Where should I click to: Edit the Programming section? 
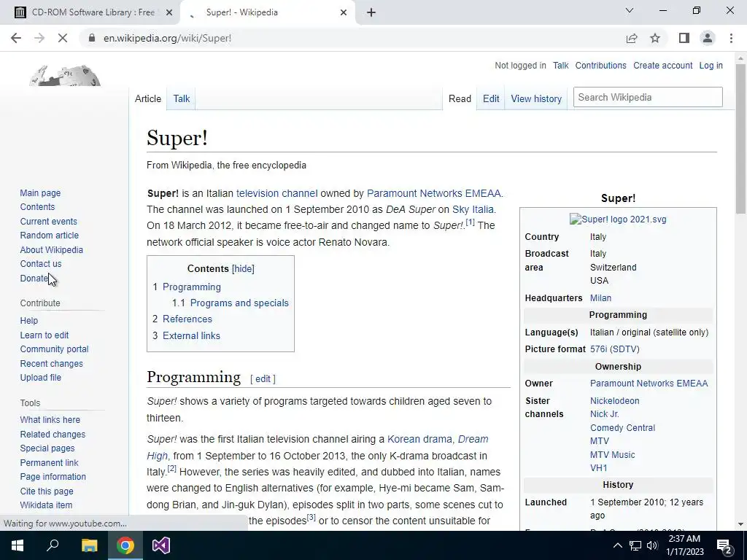(x=263, y=379)
